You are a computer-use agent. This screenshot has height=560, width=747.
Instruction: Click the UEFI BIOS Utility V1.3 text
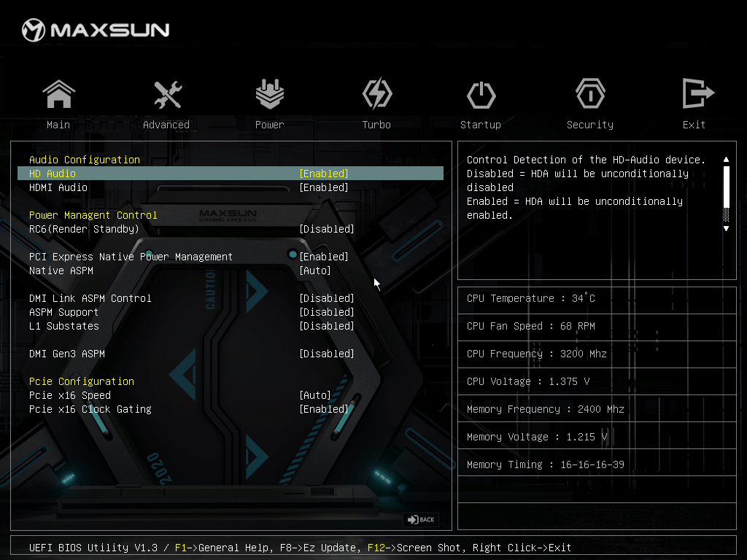coord(93,548)
